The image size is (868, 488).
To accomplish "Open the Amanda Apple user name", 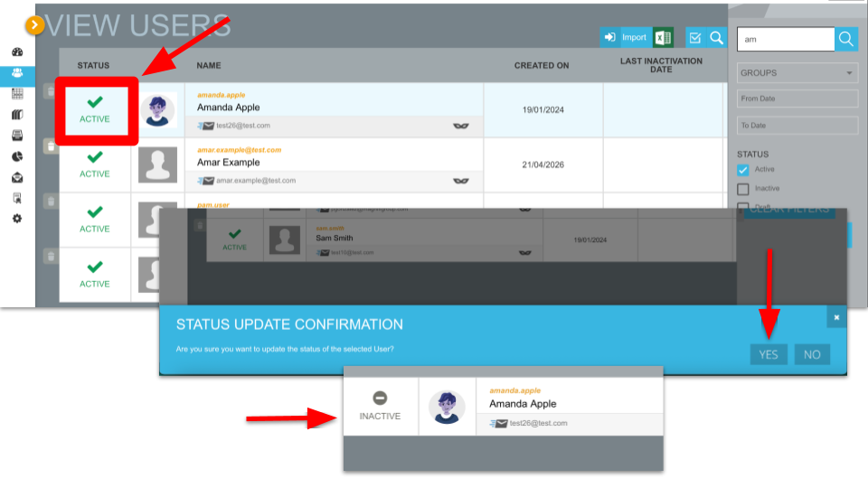I will tap(228, 108).
